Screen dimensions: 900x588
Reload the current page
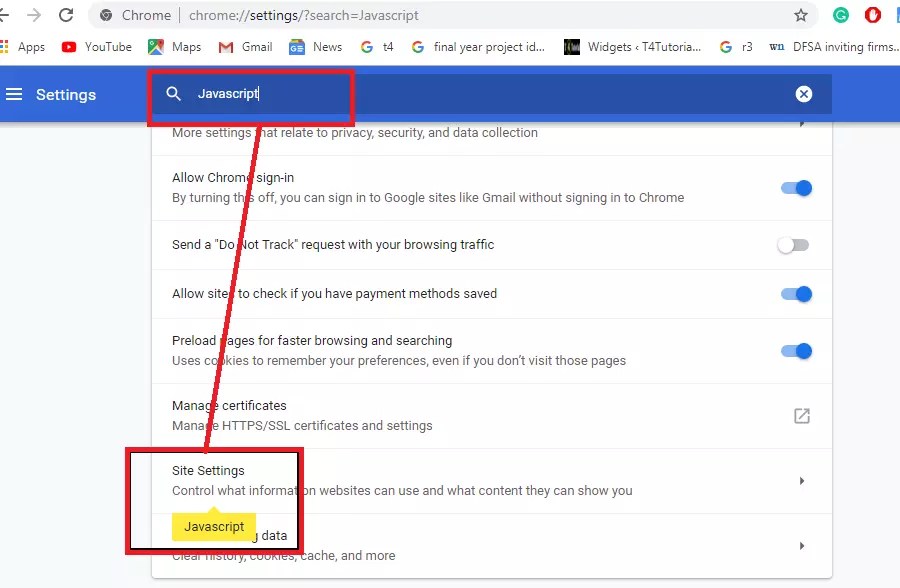tap(66, 15)
